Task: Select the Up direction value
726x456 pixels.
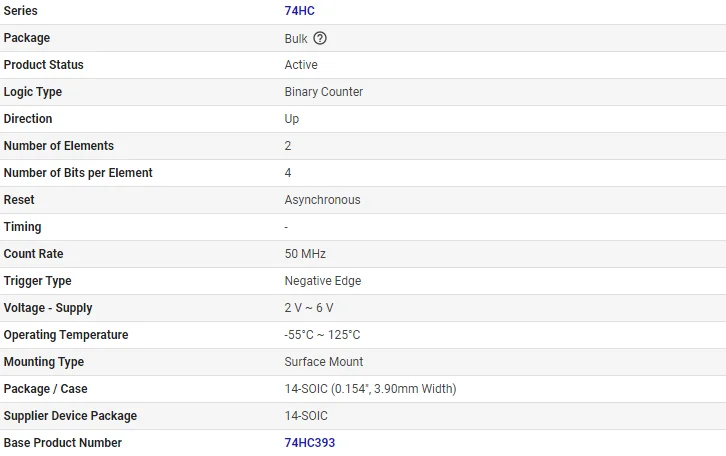Action: point(292,119)
